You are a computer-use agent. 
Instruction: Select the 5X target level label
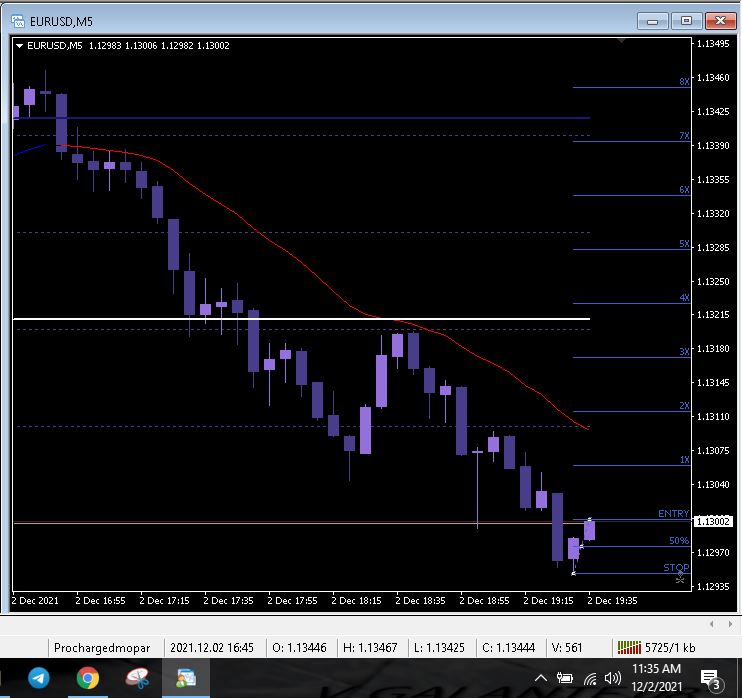click(684, 244)
